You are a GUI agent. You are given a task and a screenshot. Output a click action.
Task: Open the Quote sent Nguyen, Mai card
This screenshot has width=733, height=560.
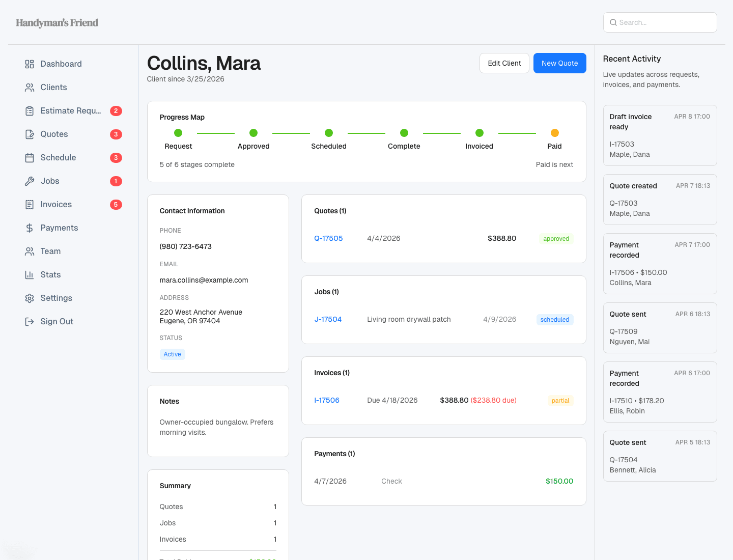pos(660,328)
